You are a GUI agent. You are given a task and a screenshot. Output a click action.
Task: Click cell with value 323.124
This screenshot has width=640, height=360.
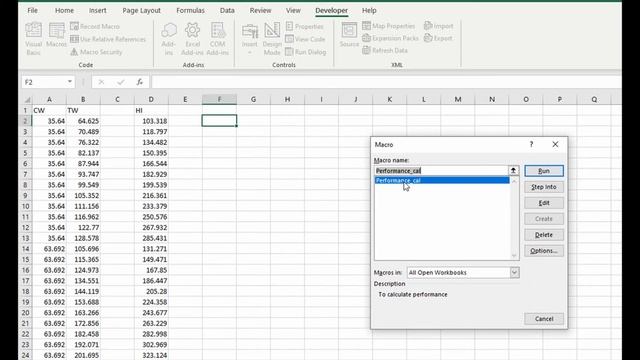pyautogui.click(x=151, y=355)
